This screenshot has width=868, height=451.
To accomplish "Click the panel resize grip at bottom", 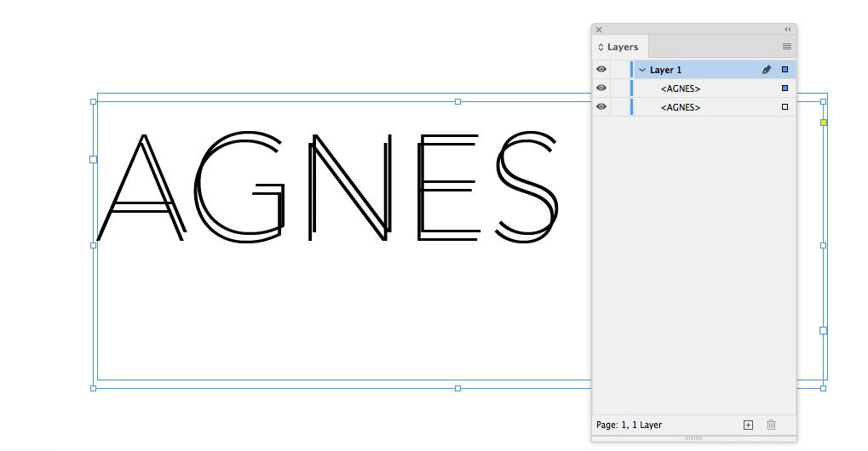I will 693,438.
